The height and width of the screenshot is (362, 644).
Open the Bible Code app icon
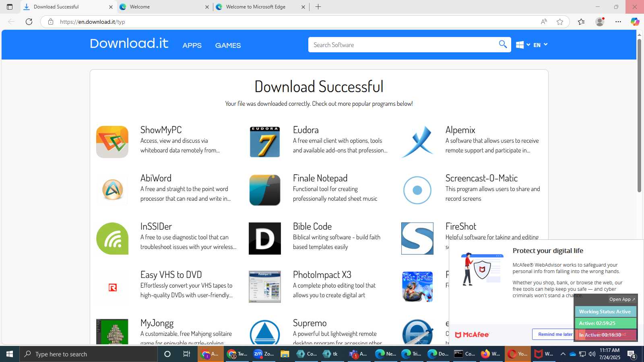pos(265,239)
